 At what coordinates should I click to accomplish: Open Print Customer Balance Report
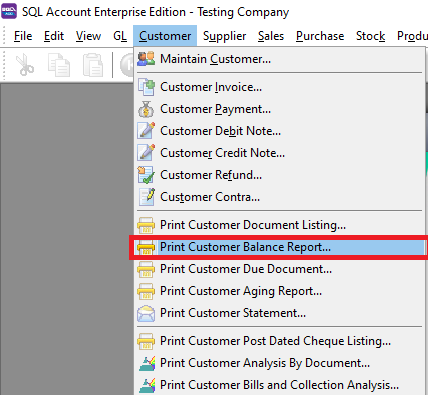(280, 247)
